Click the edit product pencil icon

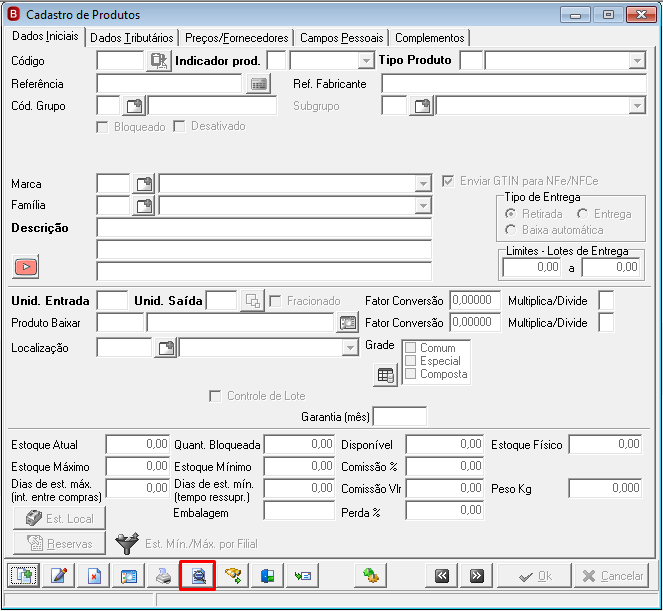click(x=59, y=575)
